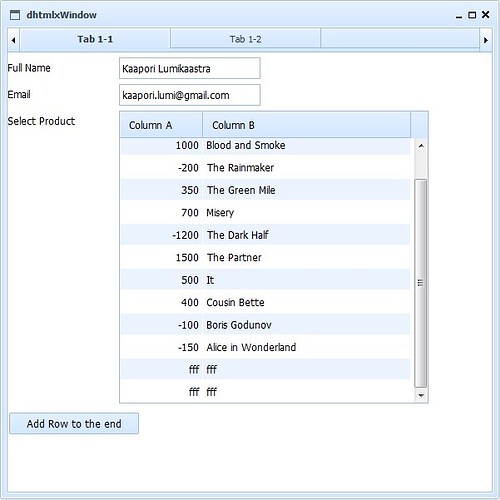The height and width of the screenshot is (500, 500).
Task: Click the Full Name label
Action: point(29,68)
